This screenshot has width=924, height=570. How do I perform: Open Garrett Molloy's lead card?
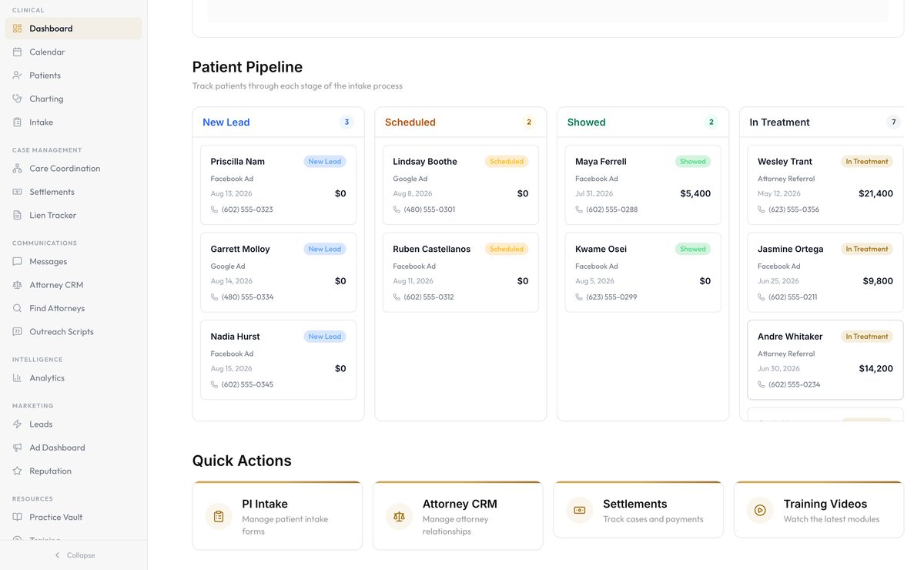point(278,273)
